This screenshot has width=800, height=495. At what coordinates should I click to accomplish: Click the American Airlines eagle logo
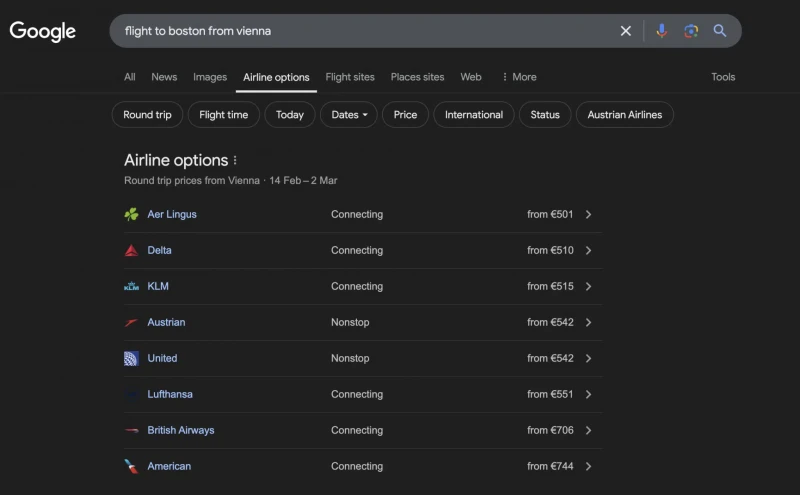pos(131,466)
